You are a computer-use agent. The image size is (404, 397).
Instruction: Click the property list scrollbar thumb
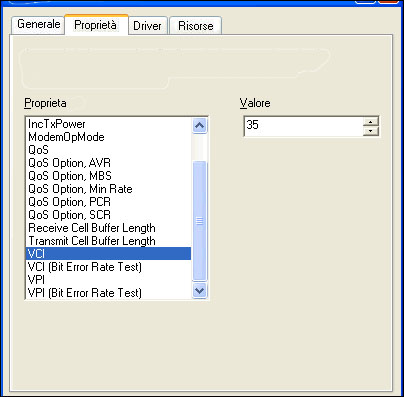[199, 221]
